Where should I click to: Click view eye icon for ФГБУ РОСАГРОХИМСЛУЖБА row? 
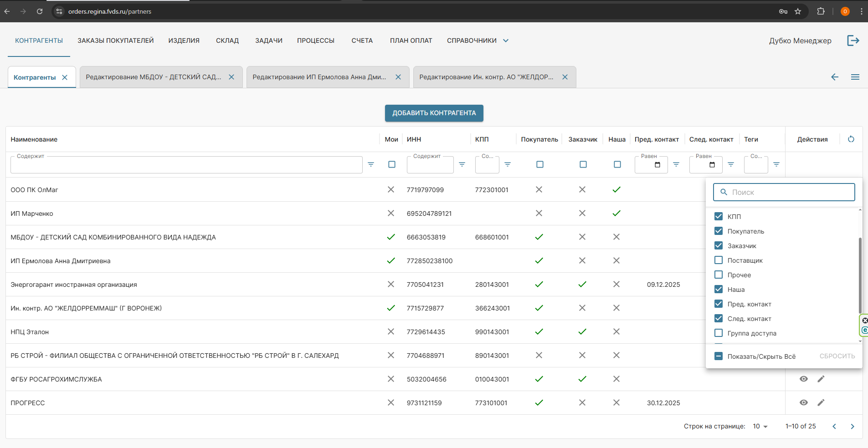[x=803, y=379]
